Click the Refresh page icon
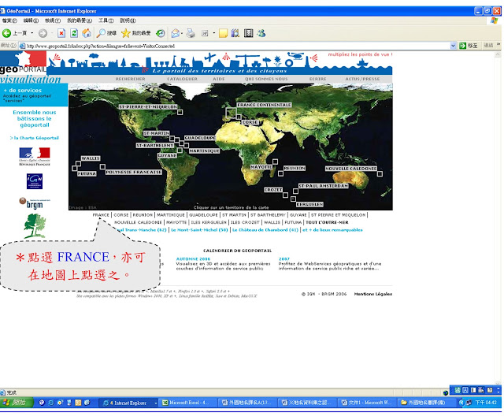The height and width of the screenshot is (420, 504). 74,33
